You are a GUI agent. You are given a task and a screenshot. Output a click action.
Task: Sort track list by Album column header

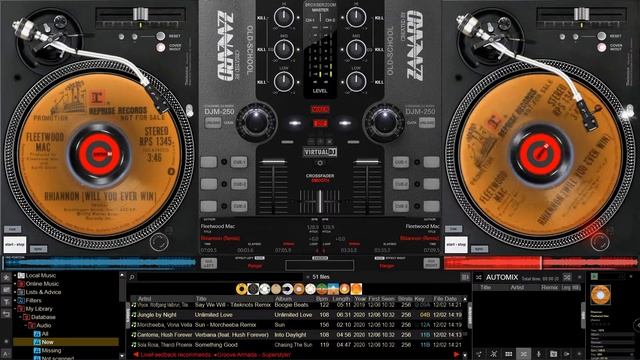tap(283, 299)
